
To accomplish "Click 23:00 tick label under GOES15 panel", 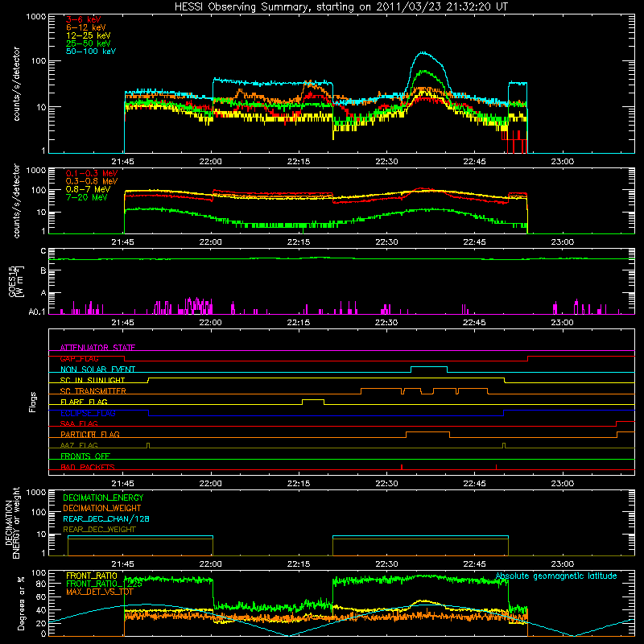I will [x=562, y=323].
